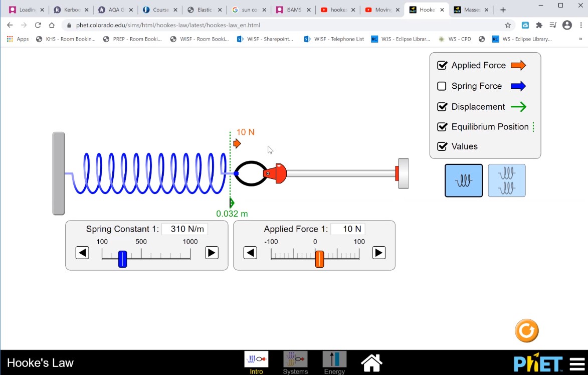This screenshot has height=375, width=588.
Task: Switch to the Systems screen tab
Action: 295,362
